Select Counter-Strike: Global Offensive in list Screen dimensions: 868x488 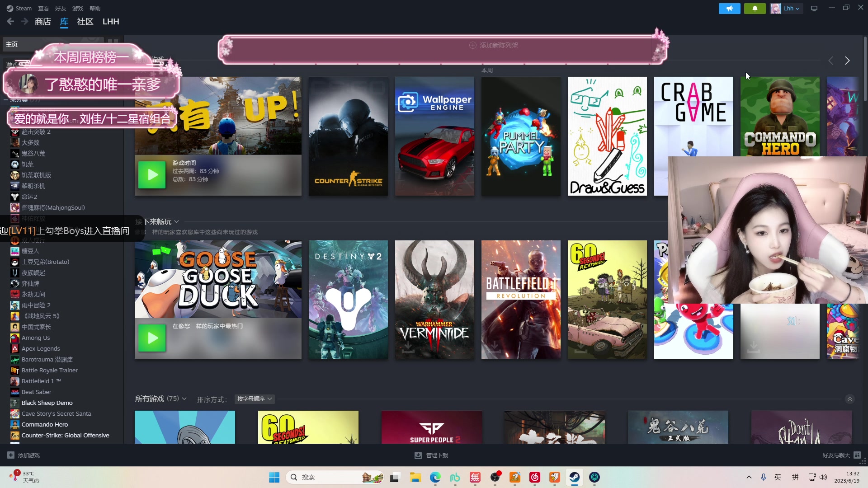[x=66, y=435]
